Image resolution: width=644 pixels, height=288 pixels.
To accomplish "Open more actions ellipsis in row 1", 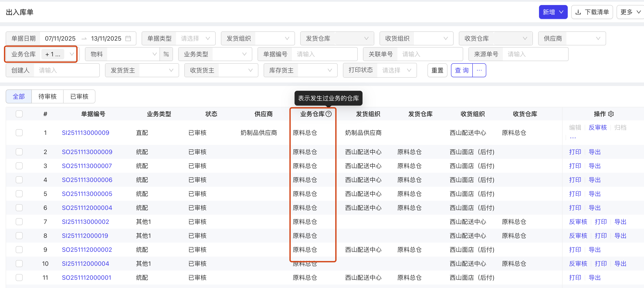I will point(573,138).
